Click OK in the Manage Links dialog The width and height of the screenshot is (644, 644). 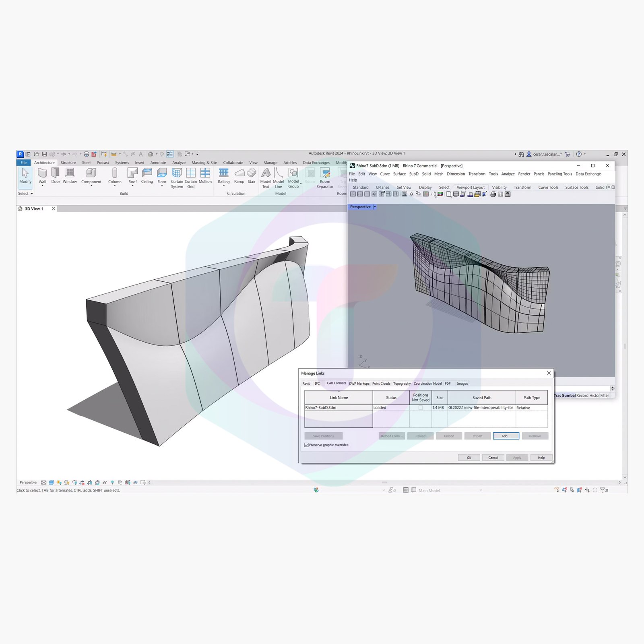click(x=469, y=458)
